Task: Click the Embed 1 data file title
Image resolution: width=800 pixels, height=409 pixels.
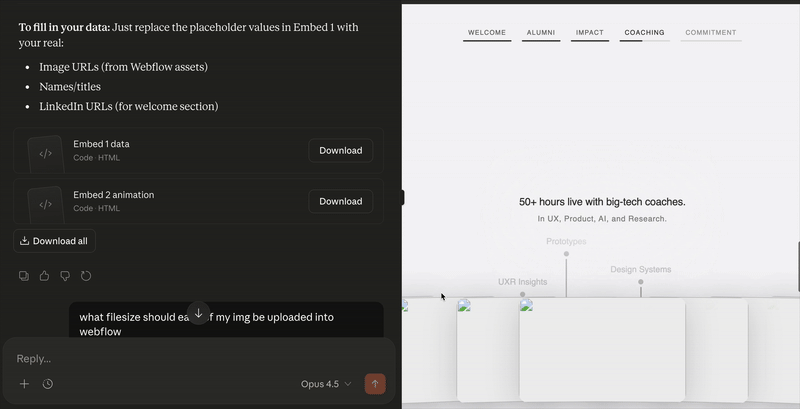Action: [101, 144]
